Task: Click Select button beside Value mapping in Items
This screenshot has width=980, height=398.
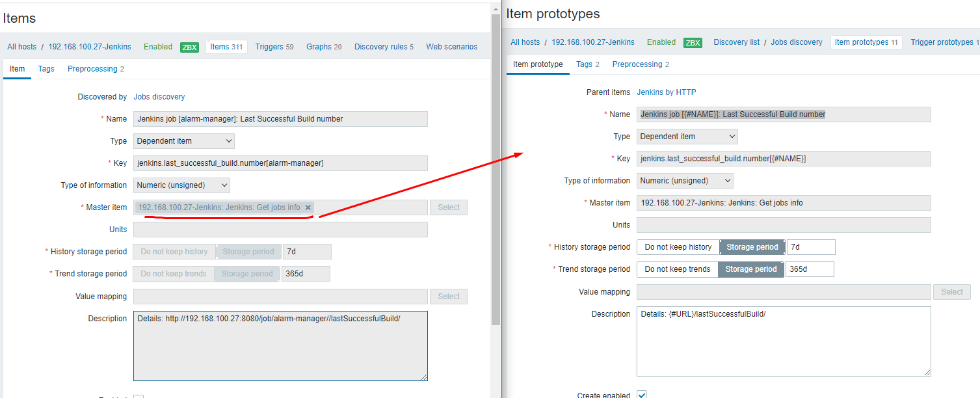Action: 449,297
